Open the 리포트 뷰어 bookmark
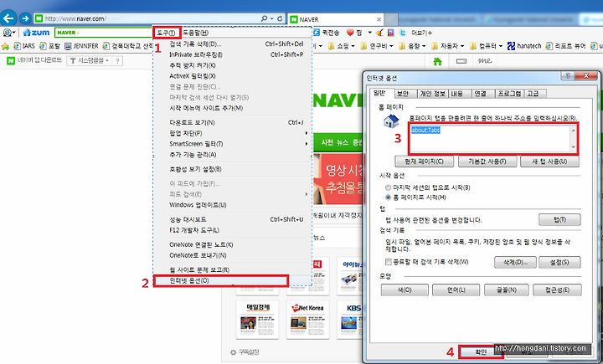This screenshot has height=364, width=603. click(565, 46)
